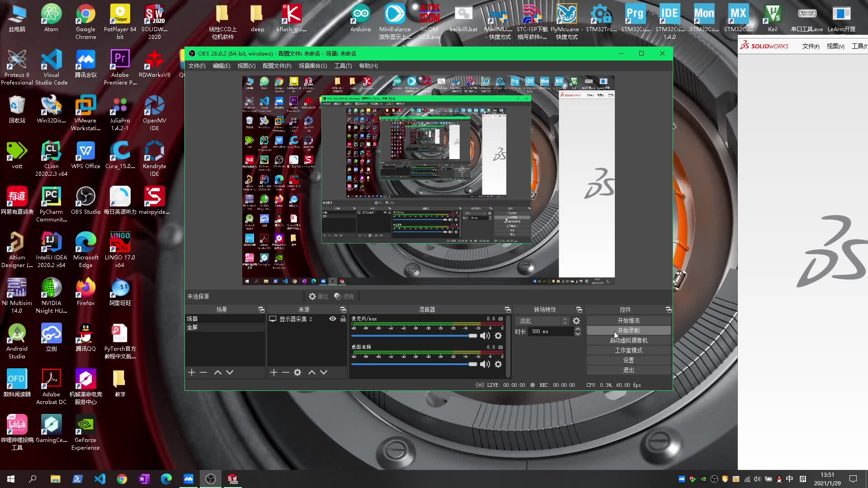The width and height of the screenshot is (868, 488).
Task: Open source properties gear icon
Action: (x=297, y=372)
